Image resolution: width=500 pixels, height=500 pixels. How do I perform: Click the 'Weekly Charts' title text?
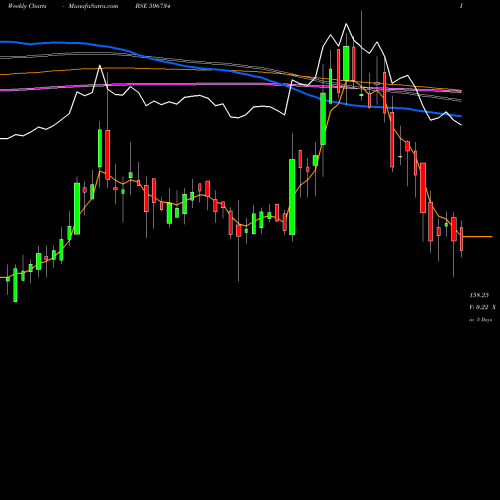[27, 6]
